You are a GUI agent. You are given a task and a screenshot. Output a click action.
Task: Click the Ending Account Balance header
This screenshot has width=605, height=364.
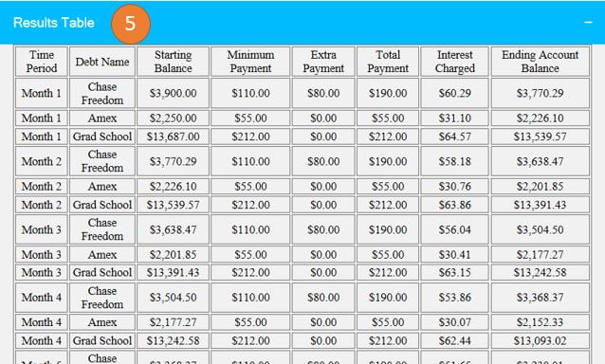point(541,62)
